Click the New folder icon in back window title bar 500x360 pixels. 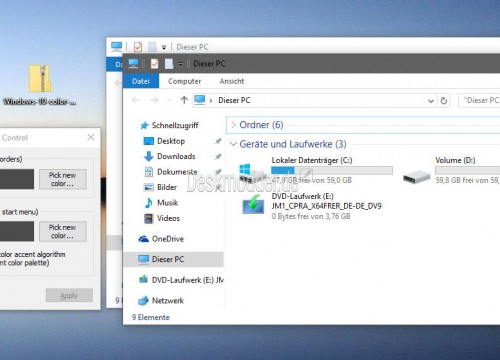pos(152,47)
